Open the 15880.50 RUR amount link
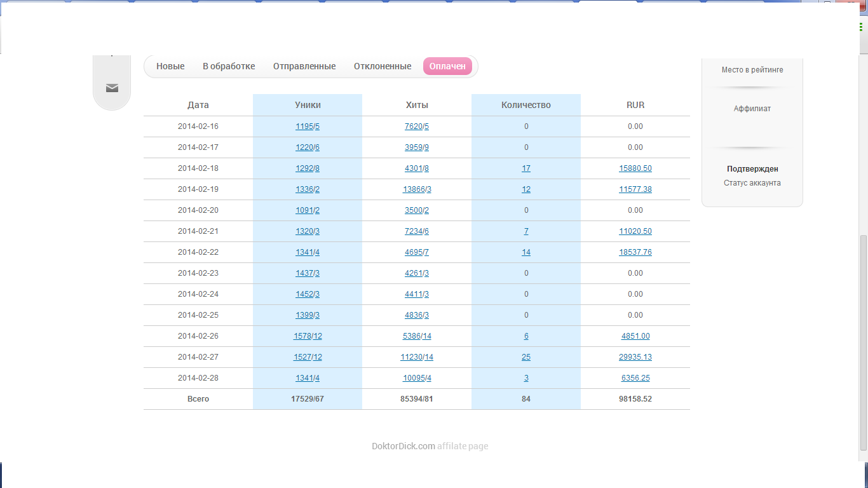868x488 pixels. coord(635,168)
